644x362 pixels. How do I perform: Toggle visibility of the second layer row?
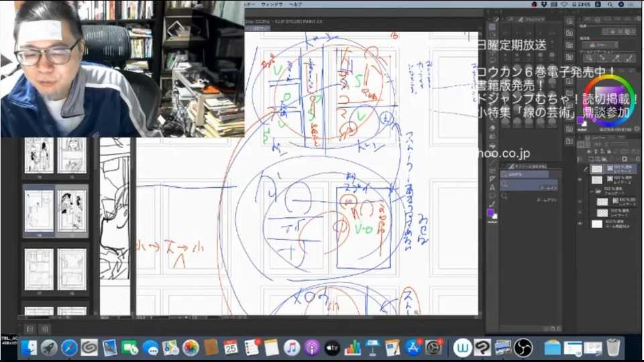click(x=580, y=180)
